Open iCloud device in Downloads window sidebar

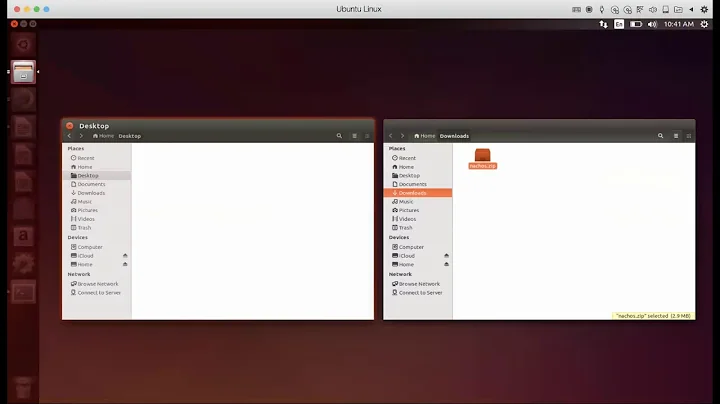pos(404,256)
